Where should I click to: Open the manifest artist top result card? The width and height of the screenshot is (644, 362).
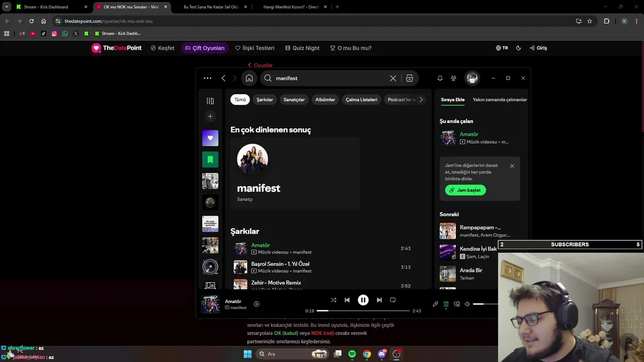(295, 173)
